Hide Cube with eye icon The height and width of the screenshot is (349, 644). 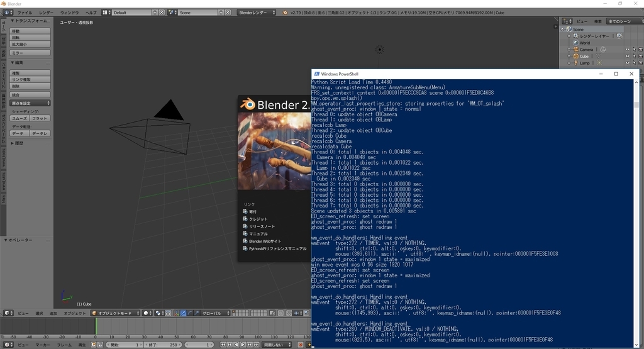point(627,56)
